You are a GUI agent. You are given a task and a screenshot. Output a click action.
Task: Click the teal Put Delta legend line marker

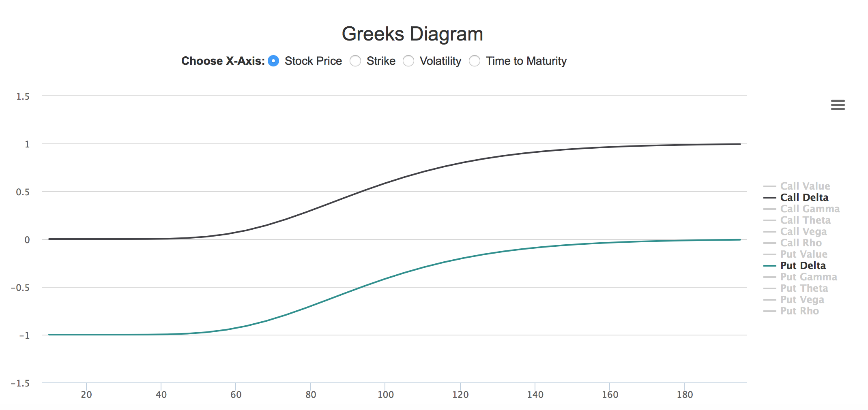point(769,266)
